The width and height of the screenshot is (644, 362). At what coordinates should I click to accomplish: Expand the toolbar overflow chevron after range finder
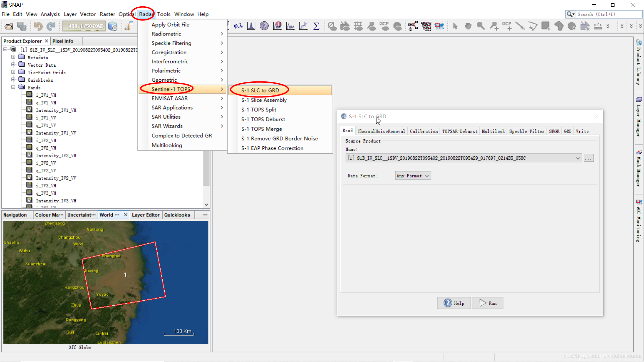(608, 26)
